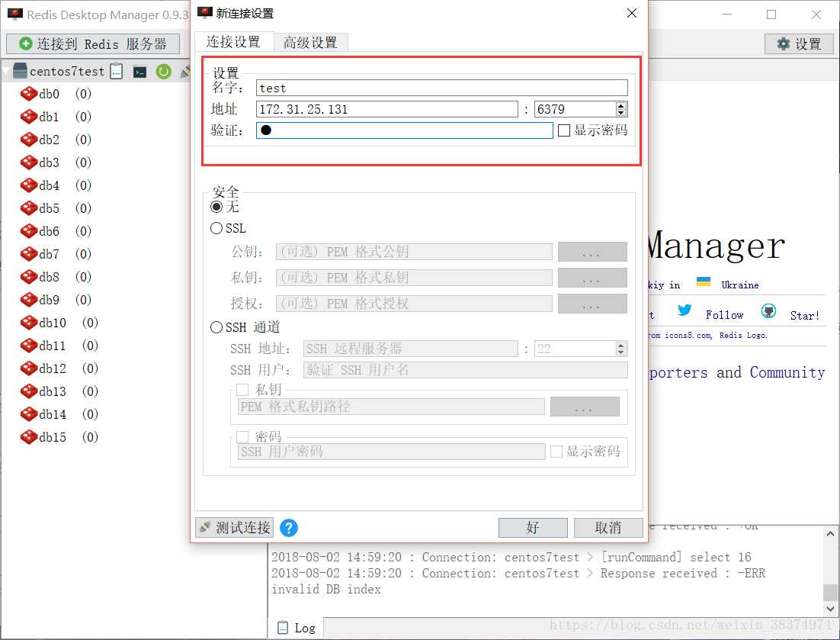This screenshot has width=840, height=640.
Task: Click red Redis icon of db8
Action: coord(29,277)
